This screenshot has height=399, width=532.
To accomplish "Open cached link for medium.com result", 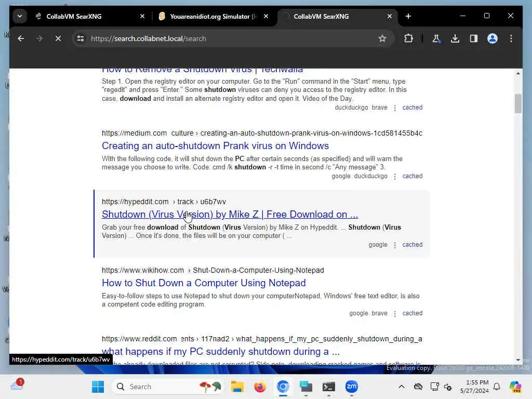I will pyautogui.click(x=412, y=176).
